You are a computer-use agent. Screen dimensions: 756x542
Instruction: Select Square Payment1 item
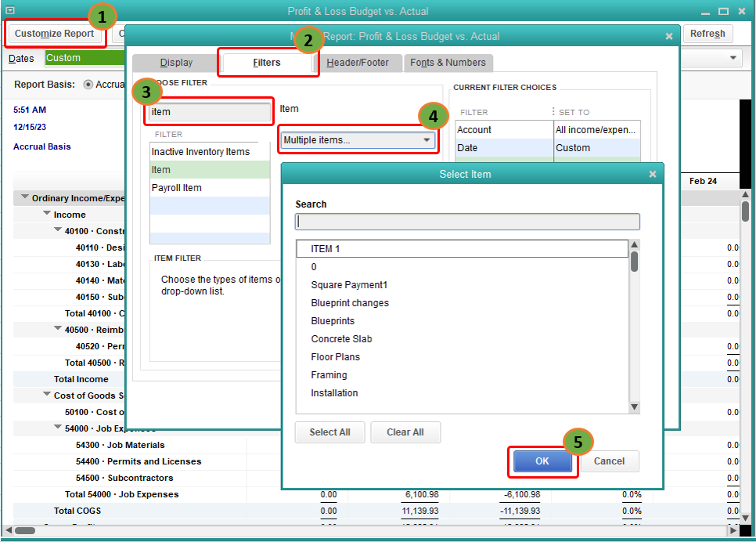tap(462, 285)
